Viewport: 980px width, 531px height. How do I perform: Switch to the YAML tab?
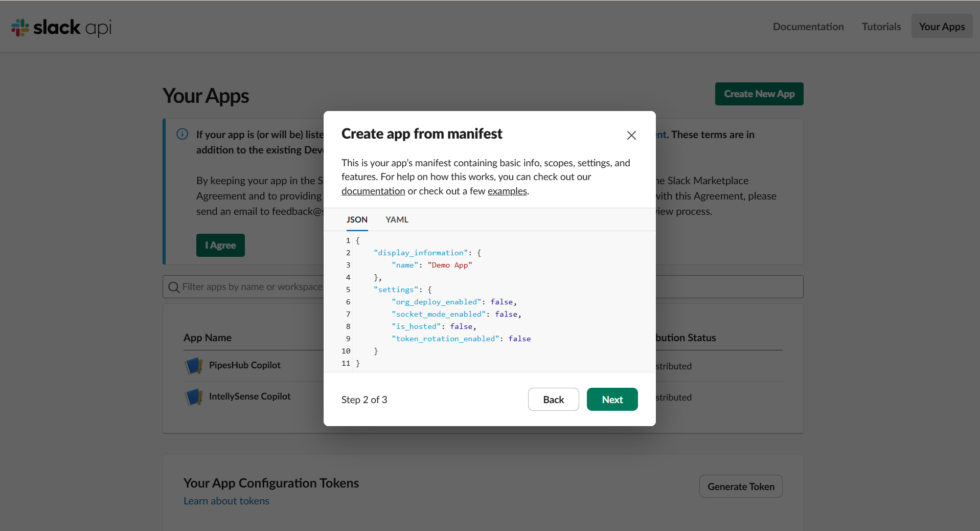pyautogui.click(x=397, y=219)
